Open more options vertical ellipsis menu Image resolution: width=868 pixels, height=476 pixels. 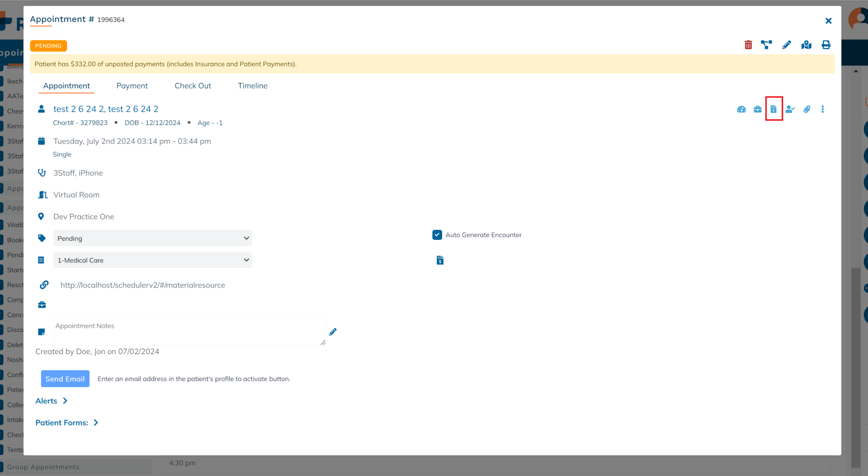click(822, 109)
